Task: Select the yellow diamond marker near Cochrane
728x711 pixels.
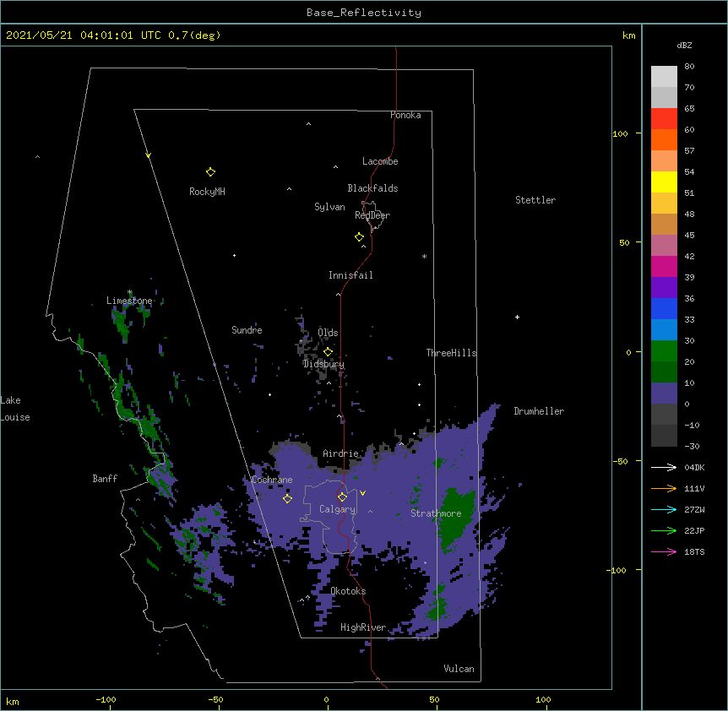Action: point(287,499)
